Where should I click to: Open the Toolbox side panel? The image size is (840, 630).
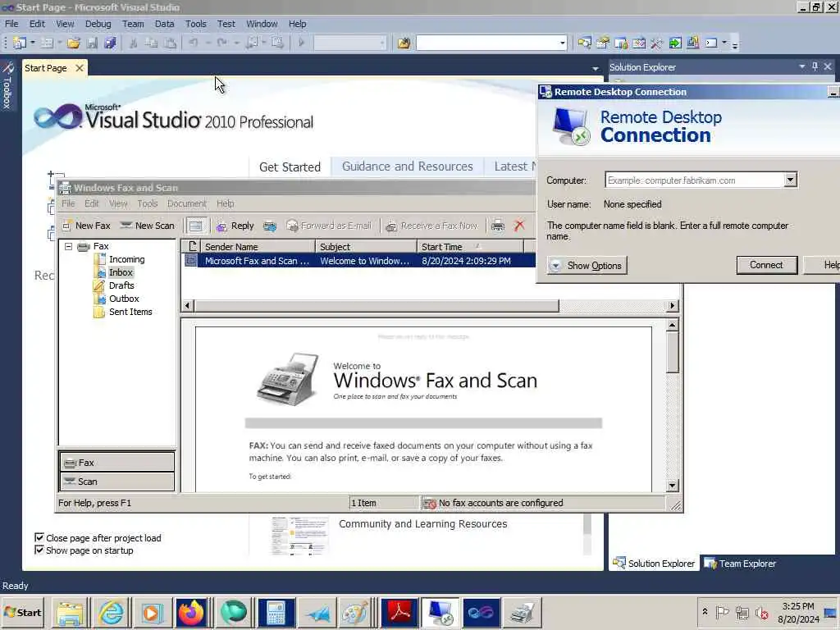click(7, 85)
